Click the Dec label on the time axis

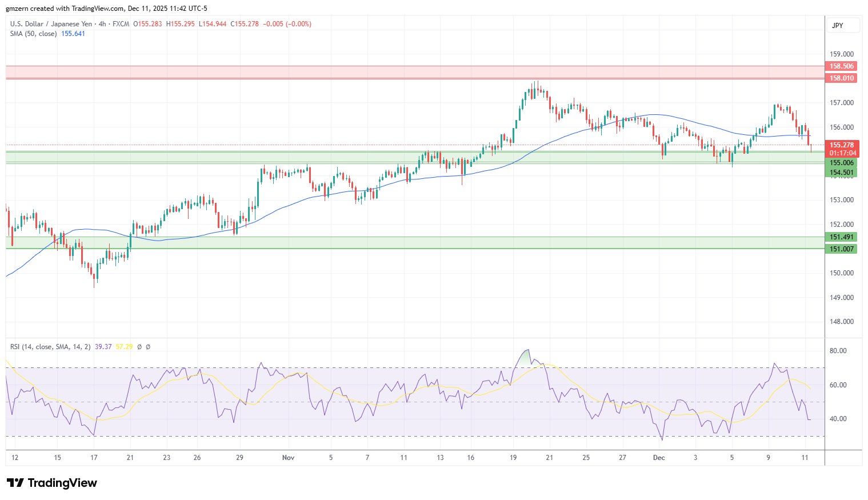tap(659, 458)
